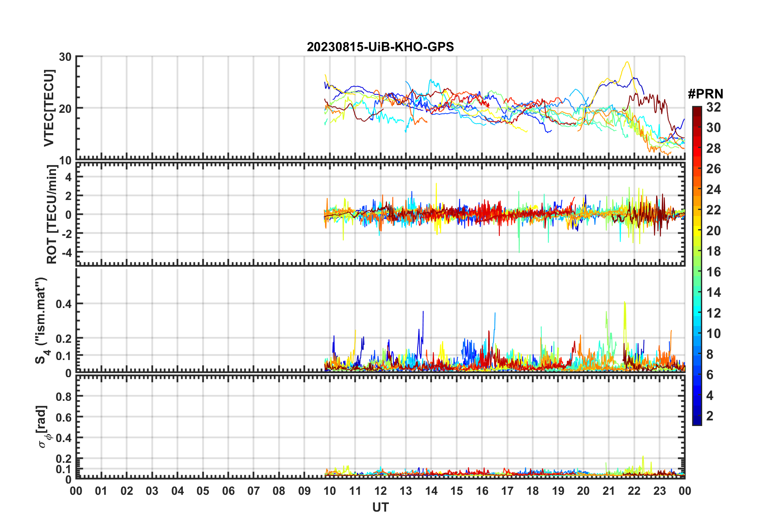The image size is (761, 532).
Task: Click colorbar tick label 12
Action: (x=713, y=313)
